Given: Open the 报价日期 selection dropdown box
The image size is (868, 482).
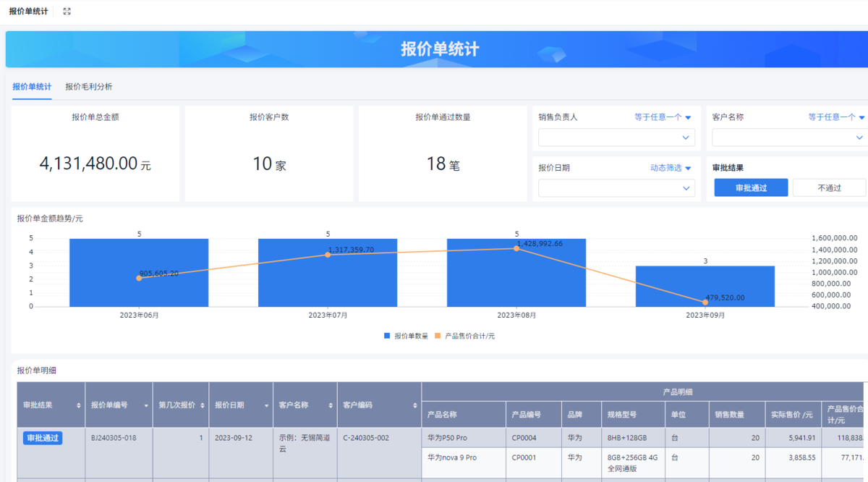Looking at the screenshot, I should [616, 188].
